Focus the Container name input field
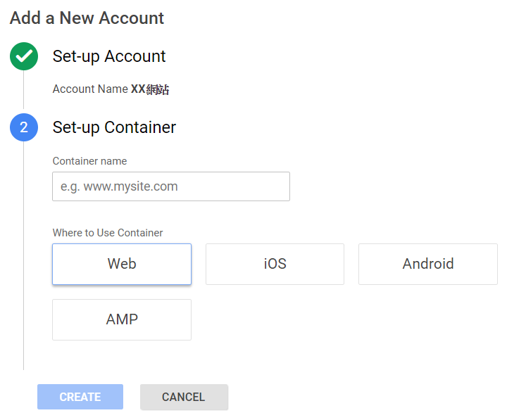The width and height of the screenshot is (507, 420). pos(171,186)
